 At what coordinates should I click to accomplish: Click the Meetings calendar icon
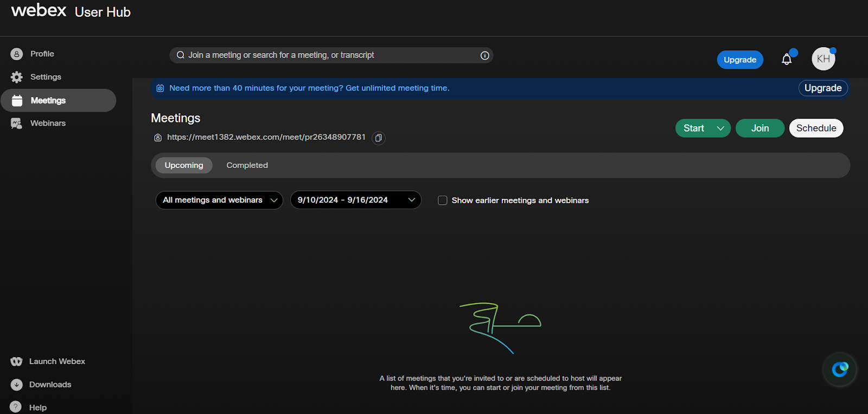coord(17,100)
